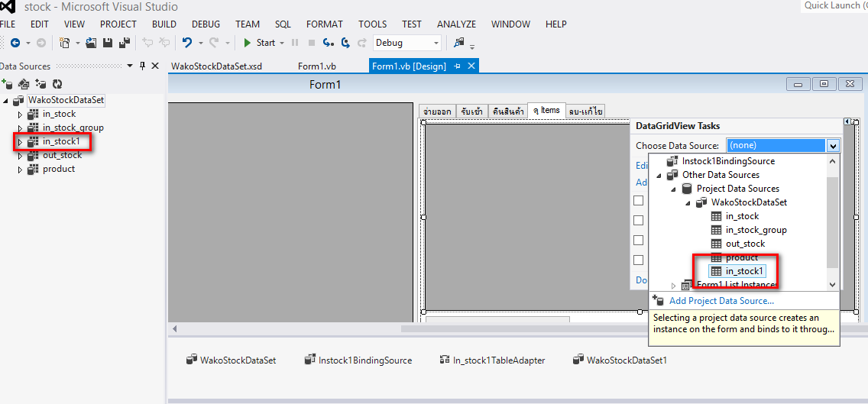Viewport: 868px width, 404px height.
Task: Tick the third checkbox in DataGridView Tasks
Action: [638, 241]
